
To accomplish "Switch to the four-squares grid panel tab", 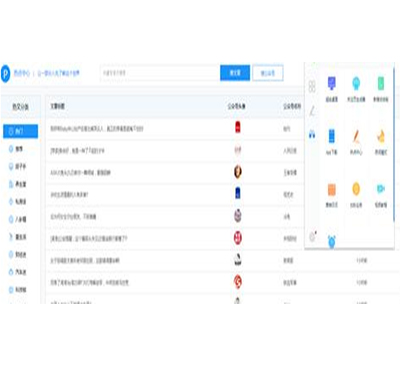I will point(312,87).
